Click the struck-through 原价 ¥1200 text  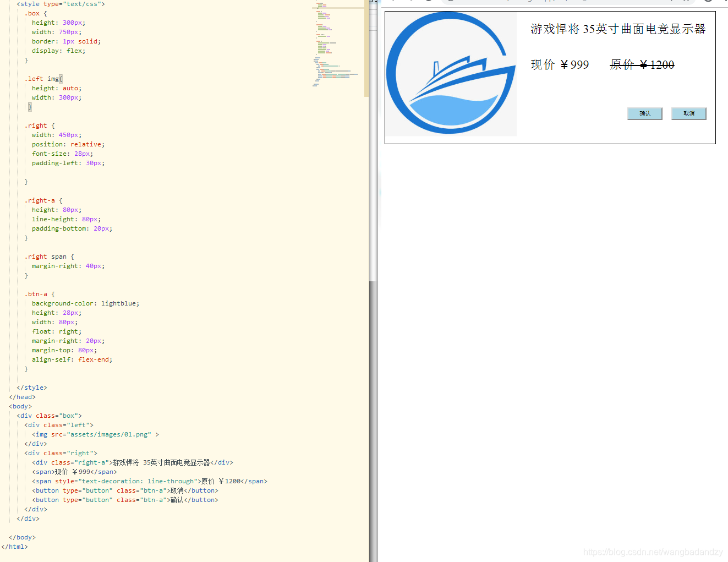pos(642,64)
